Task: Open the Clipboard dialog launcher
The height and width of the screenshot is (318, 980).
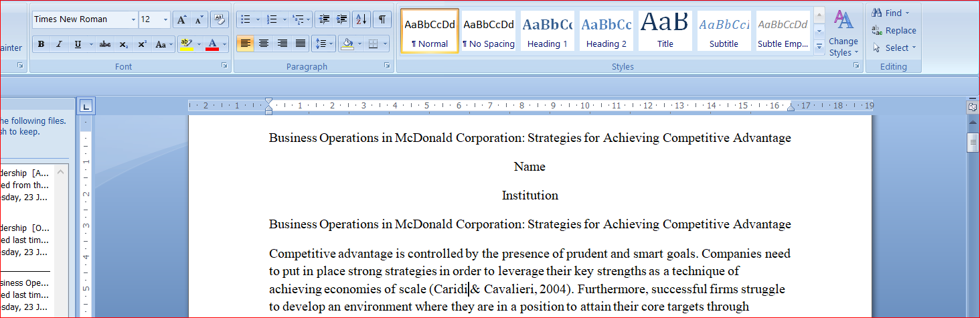Action: 20,66
